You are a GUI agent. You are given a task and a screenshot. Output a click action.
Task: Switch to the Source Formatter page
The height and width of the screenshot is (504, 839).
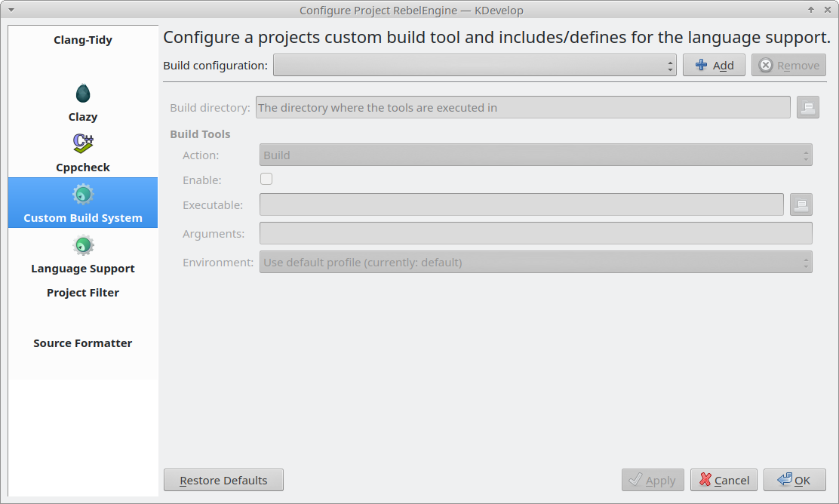[83, 343]
